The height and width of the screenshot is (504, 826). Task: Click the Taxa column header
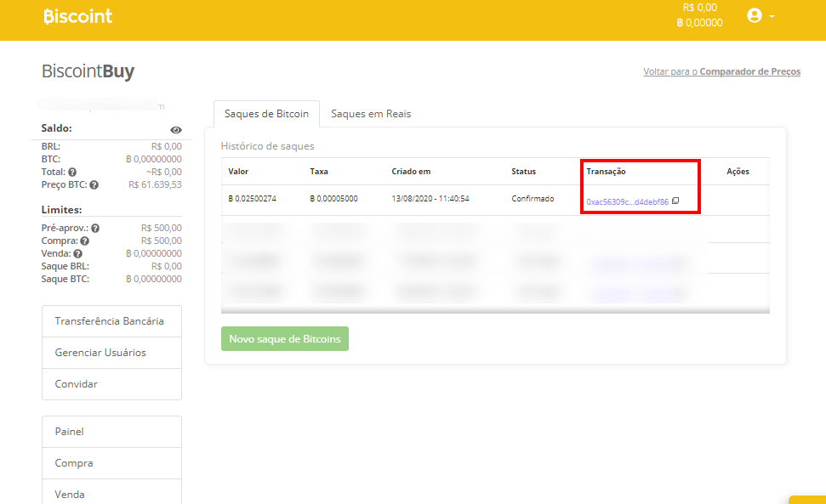point(319,172)
